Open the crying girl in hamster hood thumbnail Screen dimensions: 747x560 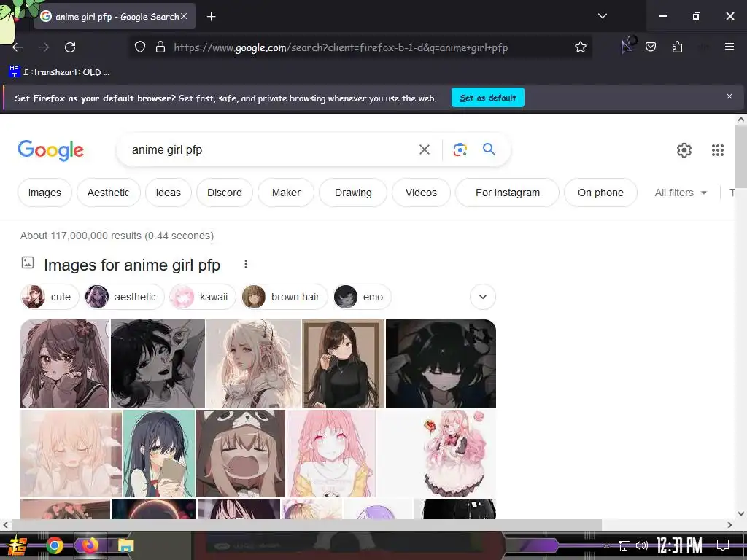tap(241, 454)
